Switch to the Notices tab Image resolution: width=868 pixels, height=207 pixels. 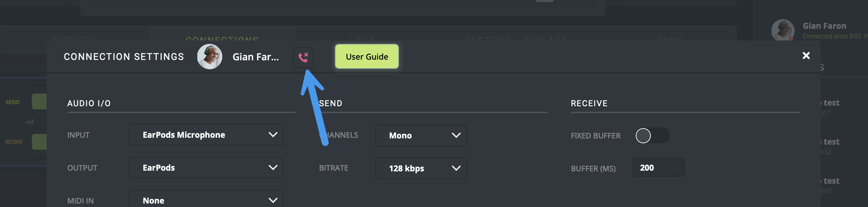coord(74,38)
